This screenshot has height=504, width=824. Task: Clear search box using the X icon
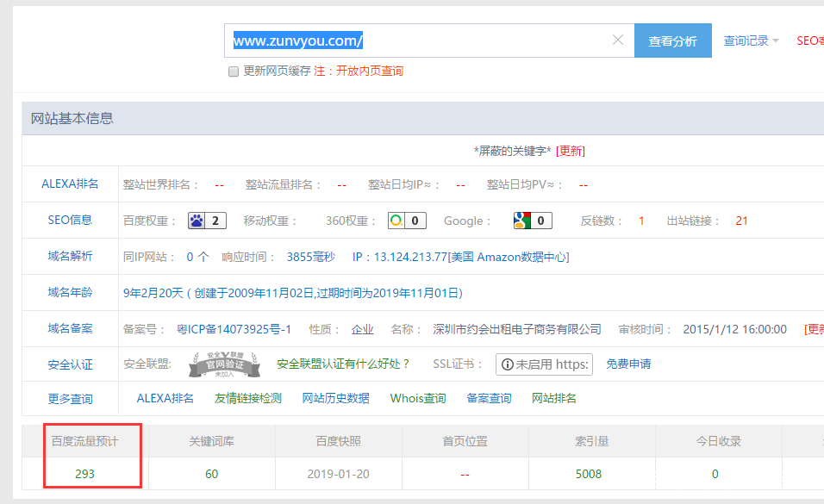(618, 40)
